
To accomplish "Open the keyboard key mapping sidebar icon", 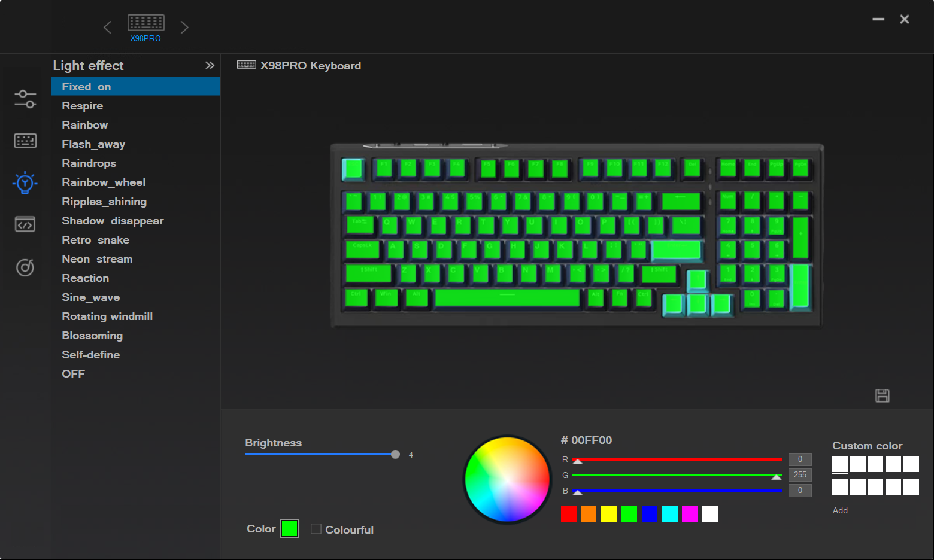I will click(x=25, y=141).
